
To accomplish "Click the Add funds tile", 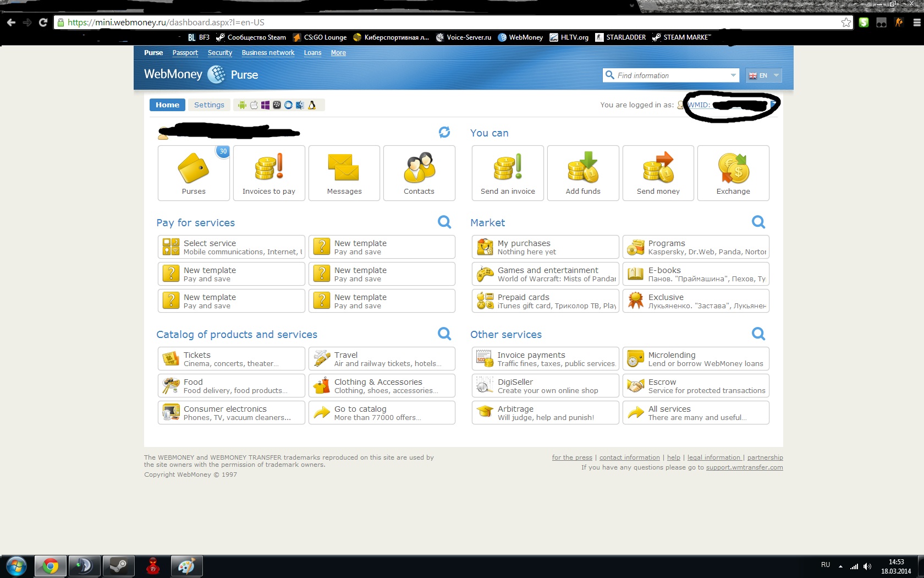I will tap(583, 173).
